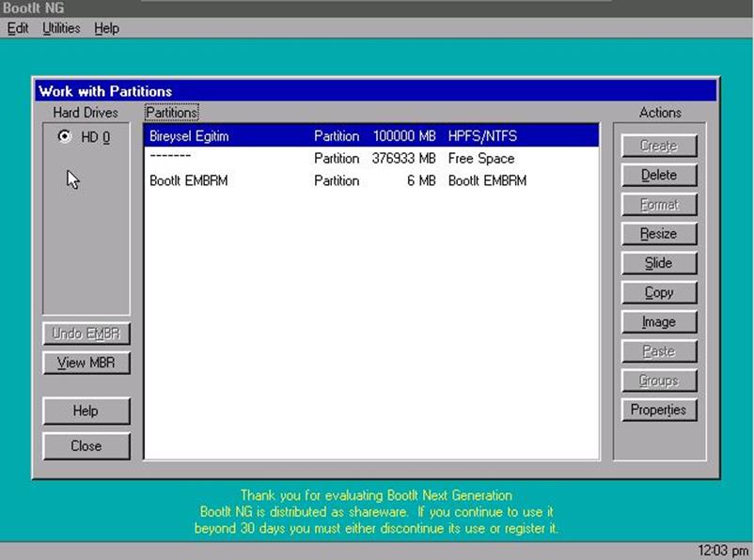
Task: Select the BootIt EMBRM partition row
Action: (x=371, y=180)
